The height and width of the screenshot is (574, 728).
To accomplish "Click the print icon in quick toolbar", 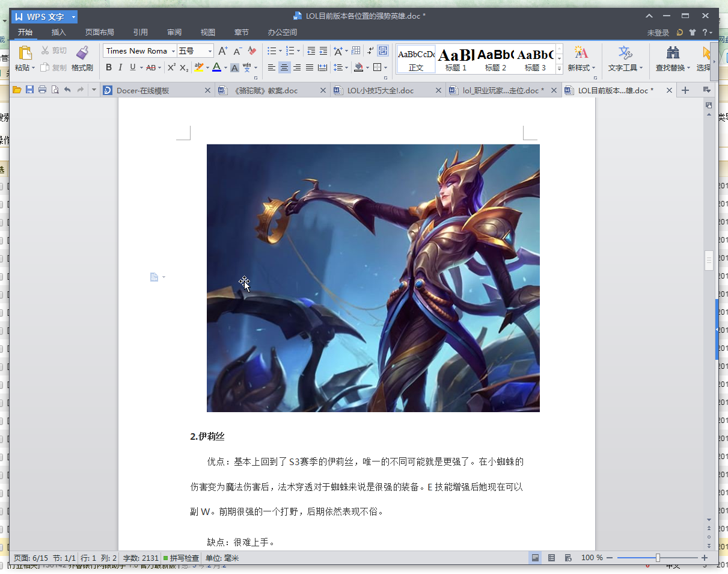I will pos(42,90).
